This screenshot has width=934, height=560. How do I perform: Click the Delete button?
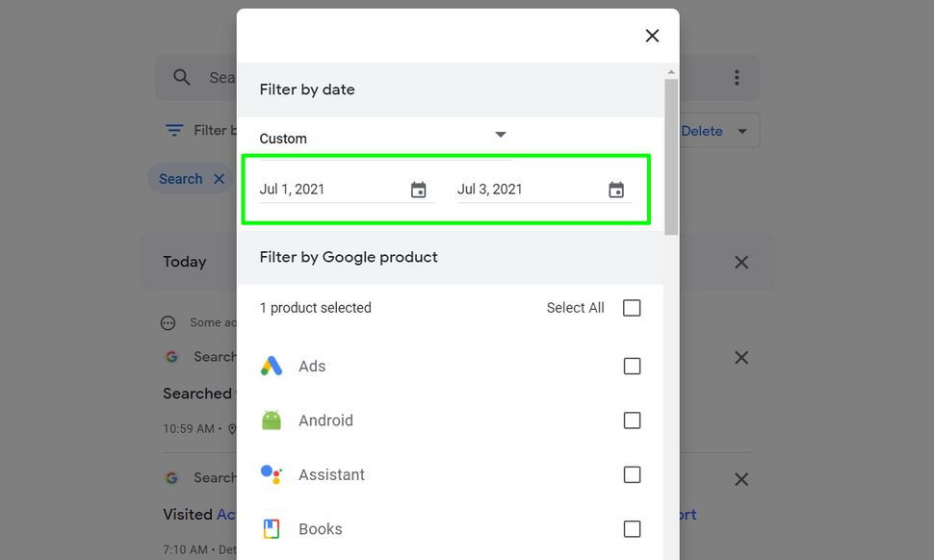[x=702, y=130]
